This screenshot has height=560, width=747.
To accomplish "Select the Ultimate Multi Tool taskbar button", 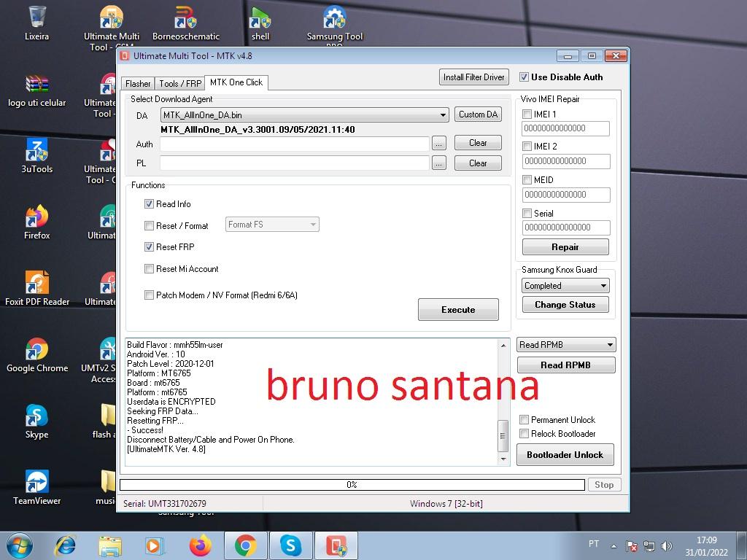I will pyautogui.click(x=336, y=545).
